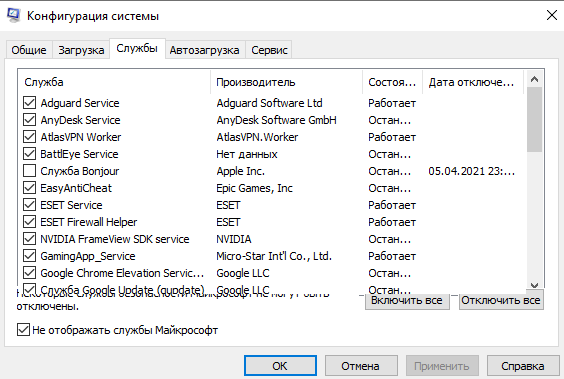Toggle the AtlasVPN Worker checkbox

click(x=29, y=137)
